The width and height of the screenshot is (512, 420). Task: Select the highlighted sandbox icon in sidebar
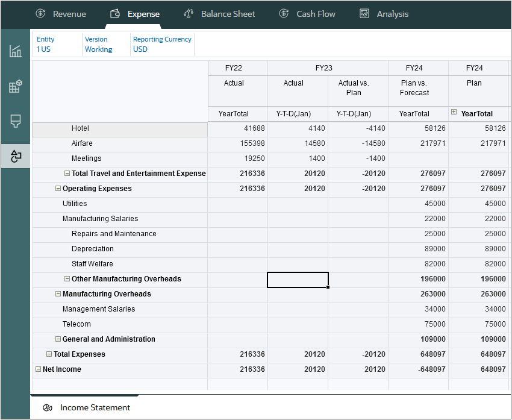pyautogui.click(x=15, y=155)
